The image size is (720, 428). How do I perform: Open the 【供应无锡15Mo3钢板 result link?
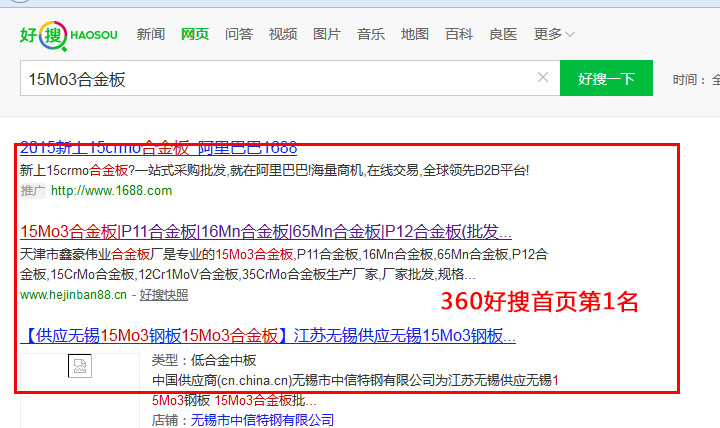268,336
